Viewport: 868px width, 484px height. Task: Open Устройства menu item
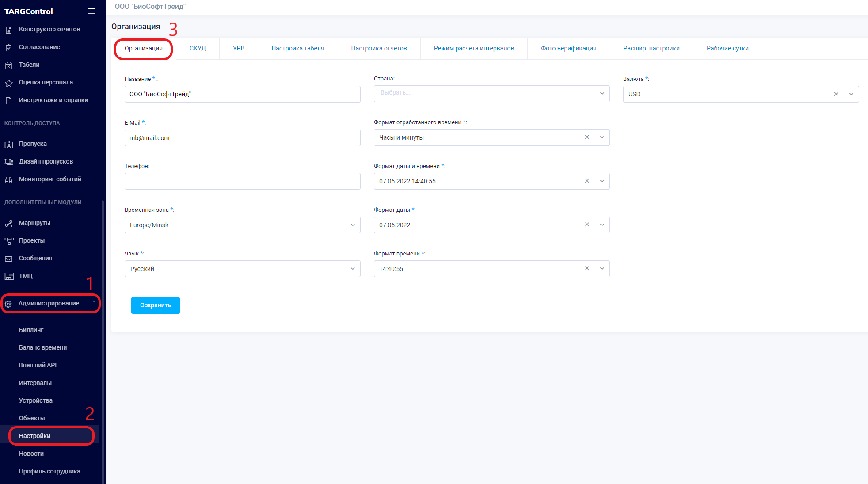pyautogui.click(x=36, y=401)
